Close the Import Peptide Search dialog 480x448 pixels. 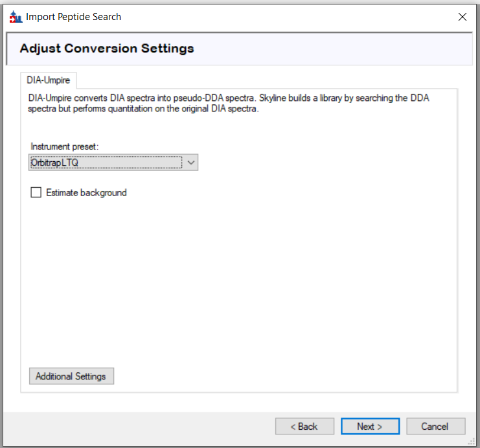tap(462, 17)
